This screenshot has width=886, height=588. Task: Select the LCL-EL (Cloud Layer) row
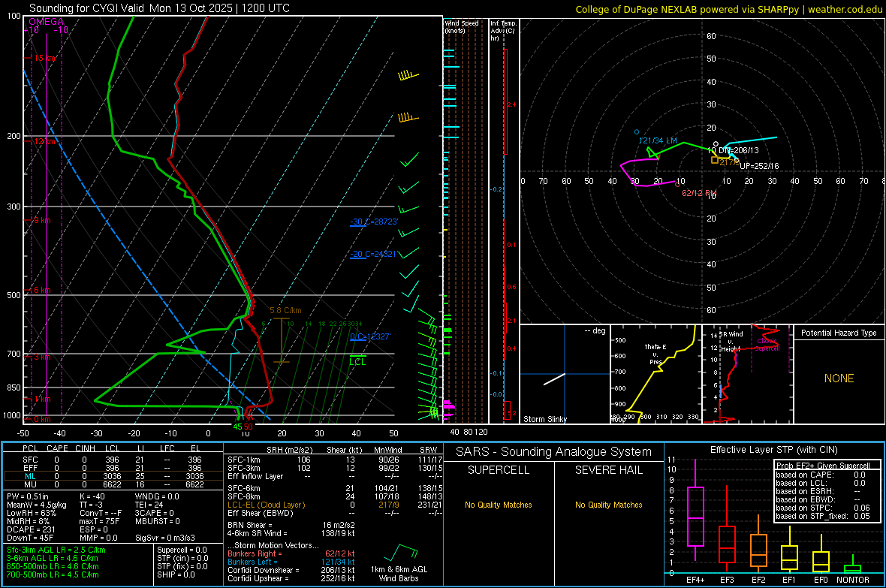coord(335,505)
